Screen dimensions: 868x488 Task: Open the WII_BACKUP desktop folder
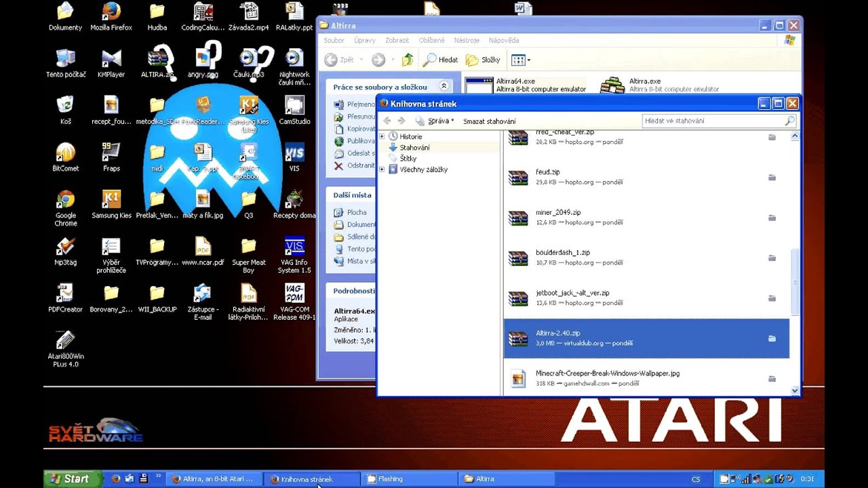(x=157, y=298)
